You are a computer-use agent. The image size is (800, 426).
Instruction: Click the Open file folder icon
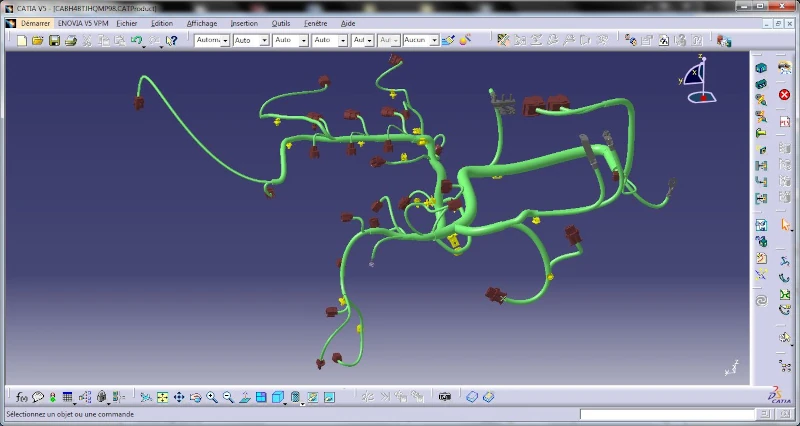pos(38,41)
